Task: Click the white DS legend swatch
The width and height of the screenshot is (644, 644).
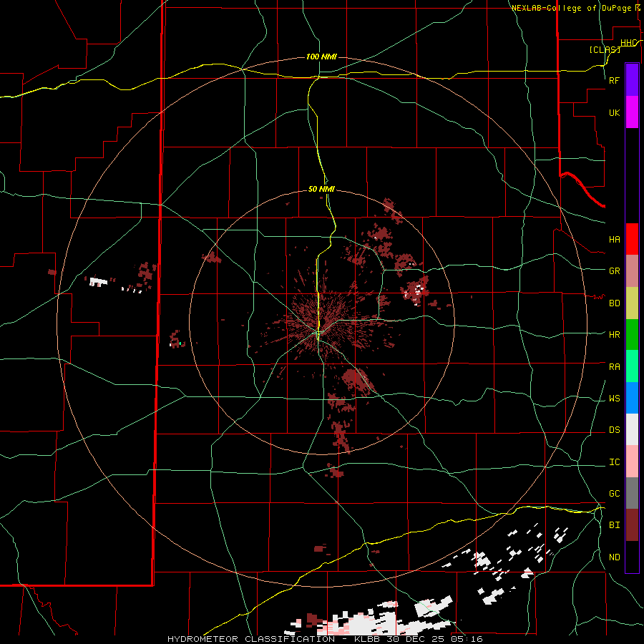Action: (632, 429)
